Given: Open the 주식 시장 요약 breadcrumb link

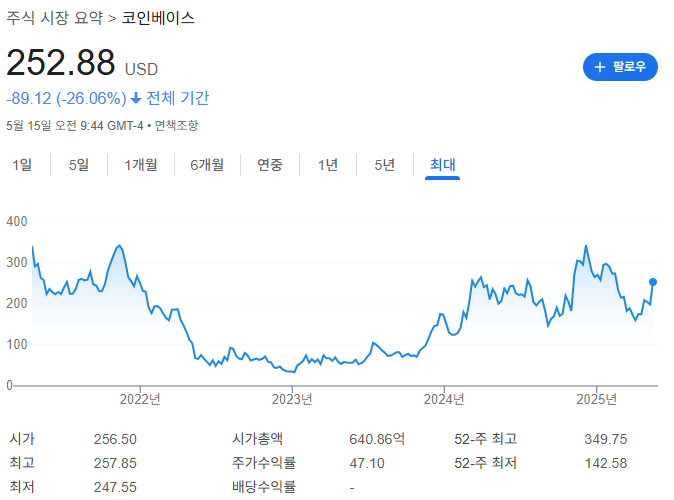Looking at the screenshot, I should click(x=55, y=18).
